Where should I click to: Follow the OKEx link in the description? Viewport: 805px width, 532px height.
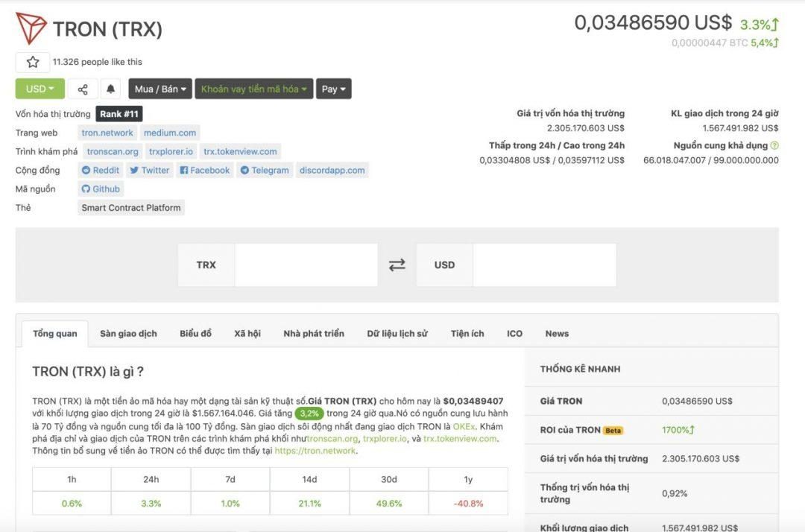[x=464, y=426]
